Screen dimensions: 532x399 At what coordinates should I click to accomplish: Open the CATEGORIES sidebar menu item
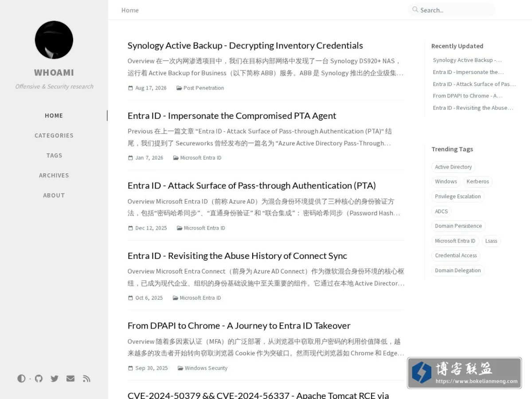coord(54,135)
